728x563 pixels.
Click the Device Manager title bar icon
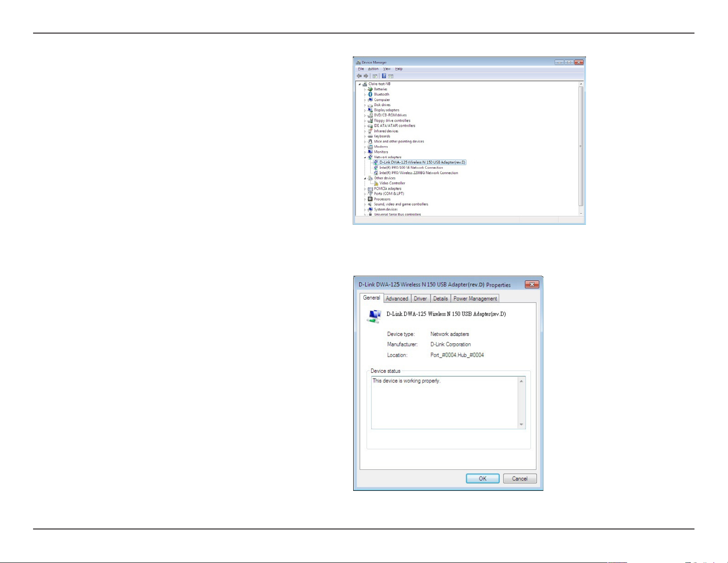(358, 62)
